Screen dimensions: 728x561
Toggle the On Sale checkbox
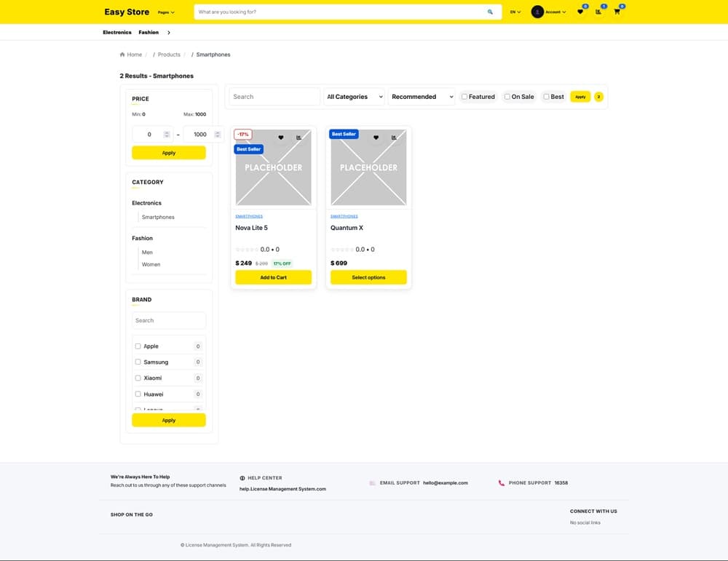pyautogui.click(x=507, y=97)
